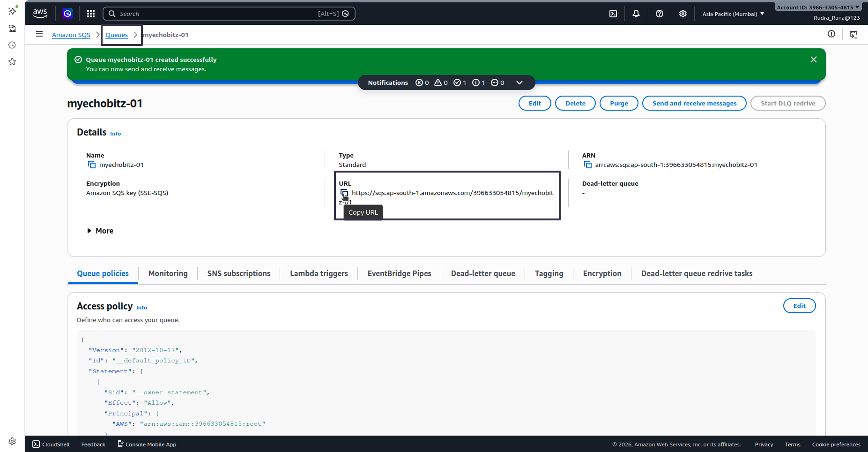Open Cookie preferences in footer
Screen dimensions: 868x452
coord(836,444)
